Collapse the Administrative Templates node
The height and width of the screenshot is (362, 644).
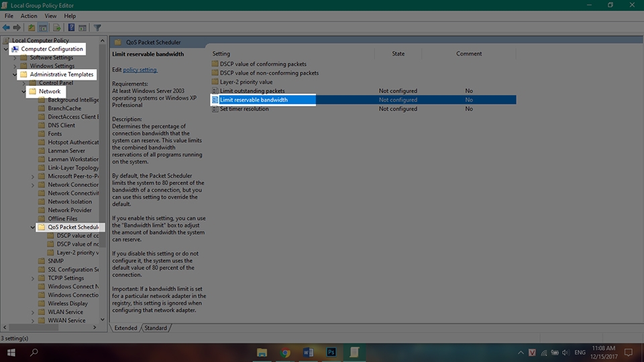pos(15,74)
